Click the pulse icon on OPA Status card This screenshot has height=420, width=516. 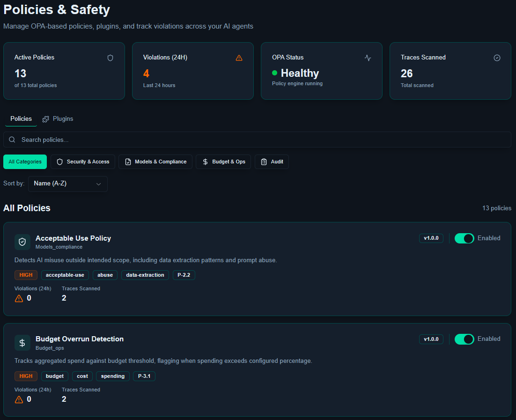[368, 58]
